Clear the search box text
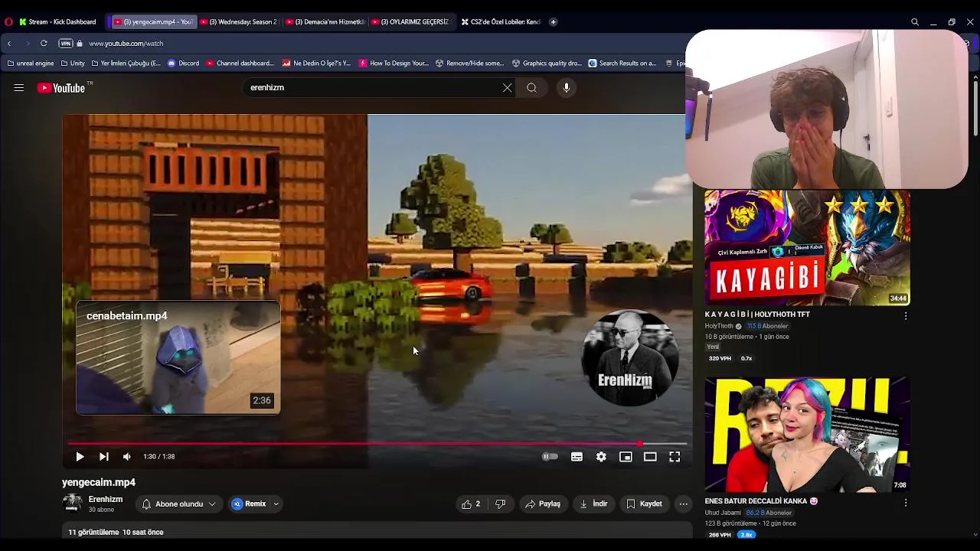This screenshot has width=980, height=551. (507, 88)
